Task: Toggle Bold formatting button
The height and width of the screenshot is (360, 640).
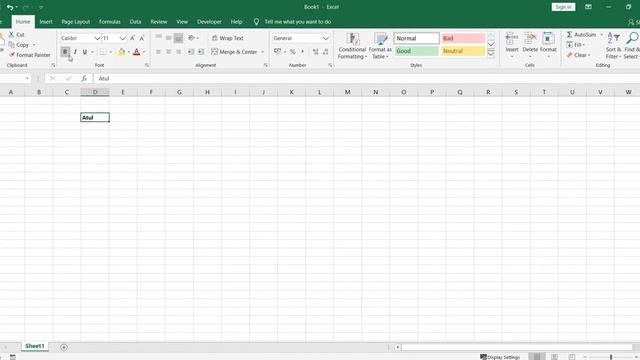Action: (65, 52)
